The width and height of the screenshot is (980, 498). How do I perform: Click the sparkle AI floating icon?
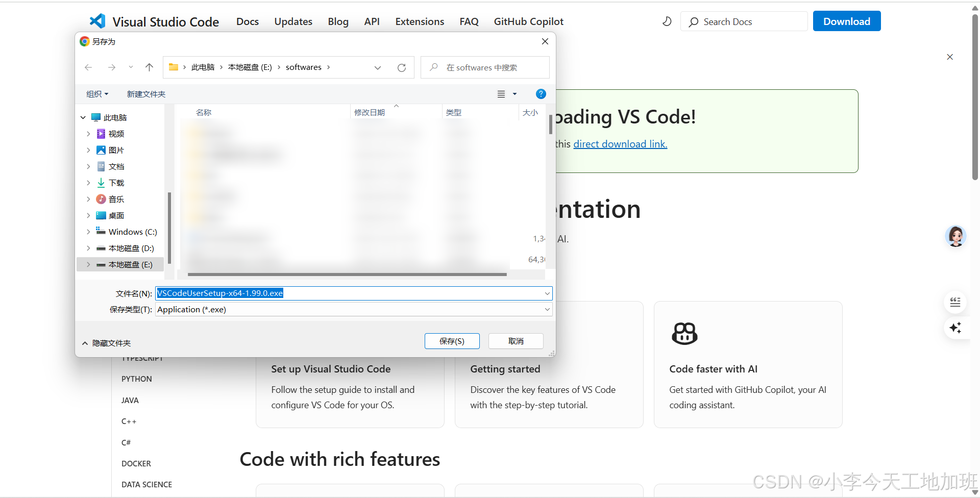coord(955,328)
